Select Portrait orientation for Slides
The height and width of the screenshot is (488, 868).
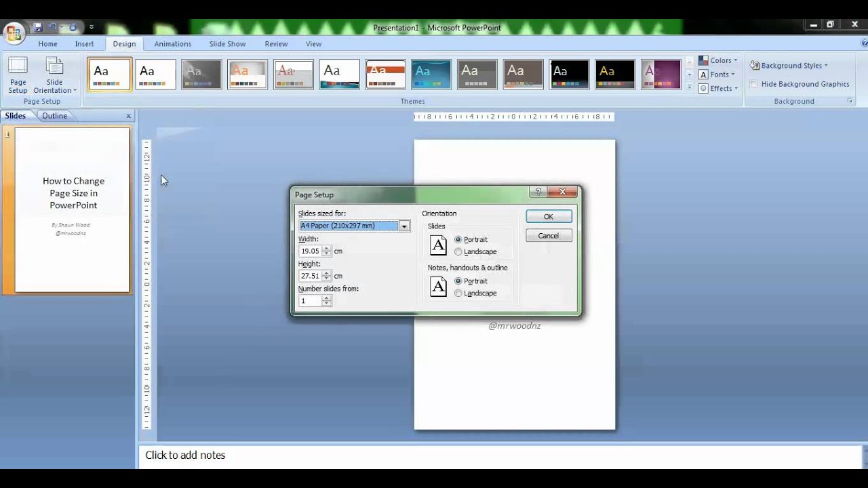458,239
